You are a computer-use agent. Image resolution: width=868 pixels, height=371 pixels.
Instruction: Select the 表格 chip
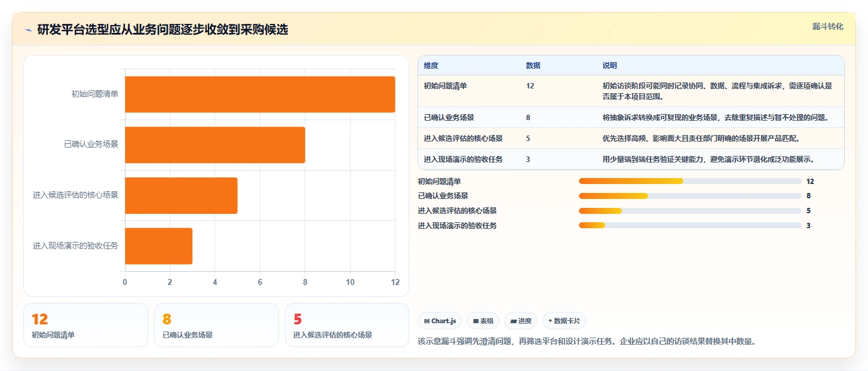point(483,321)
